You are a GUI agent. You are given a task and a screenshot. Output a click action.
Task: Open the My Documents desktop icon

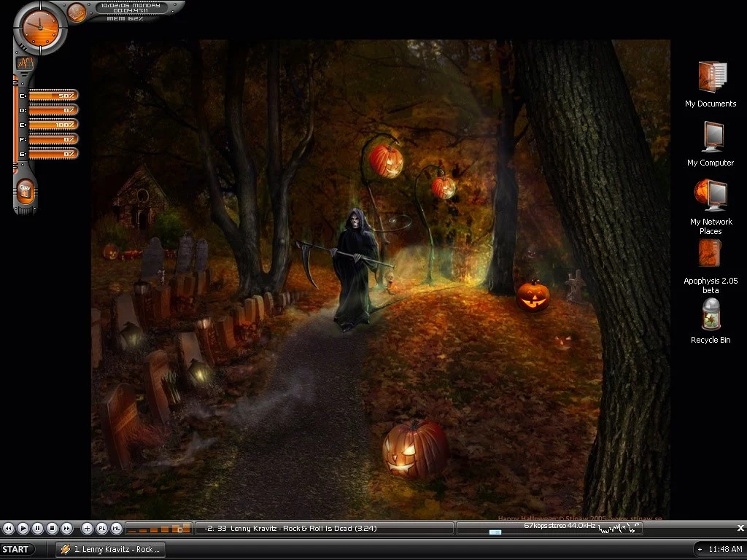pyautogui.click(x=711, y=78)
